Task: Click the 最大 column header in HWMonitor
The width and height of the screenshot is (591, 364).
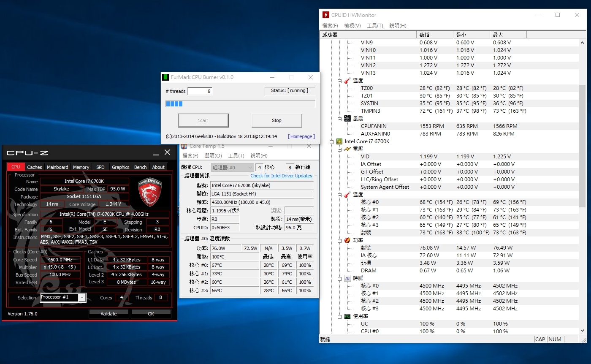Action: 509,35
